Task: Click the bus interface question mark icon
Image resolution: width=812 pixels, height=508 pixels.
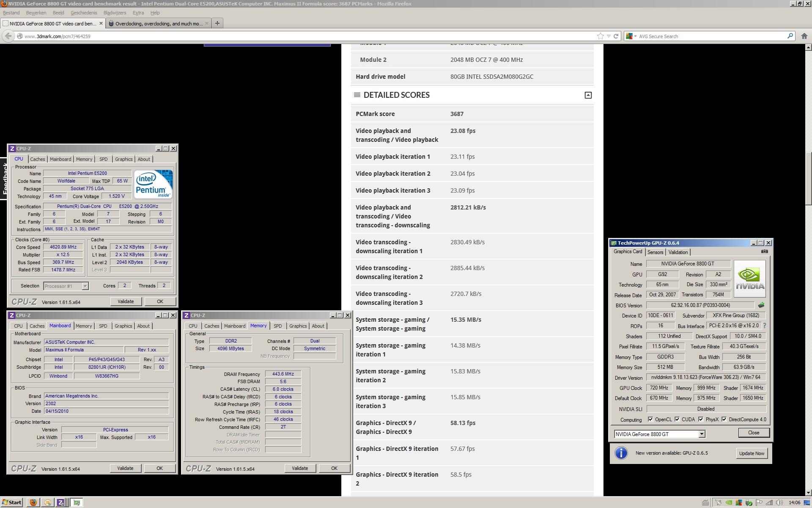Action: coord(764,326)
